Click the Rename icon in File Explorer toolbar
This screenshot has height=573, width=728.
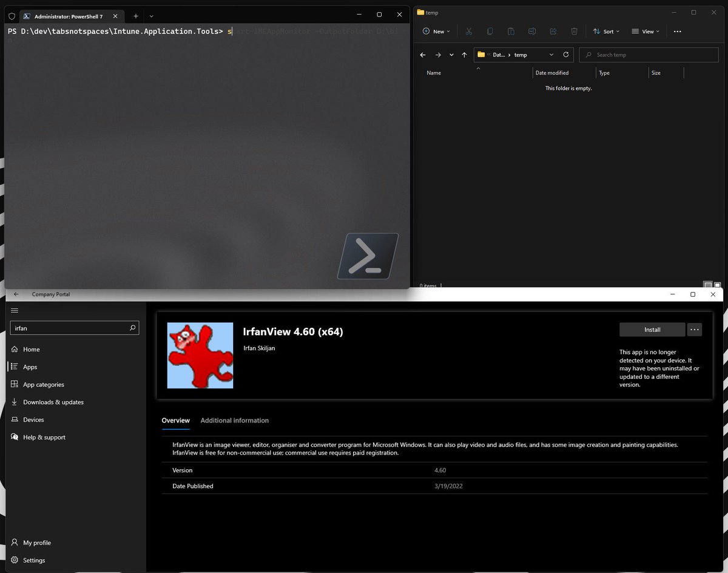click(532, 32)
